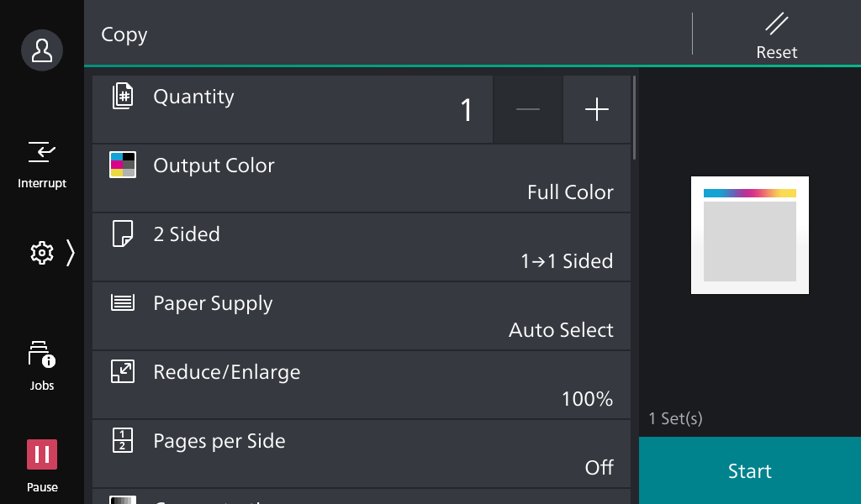Select the Copy header tab
The height and width of the screenshot is (504, 861).
coord(124,34)
